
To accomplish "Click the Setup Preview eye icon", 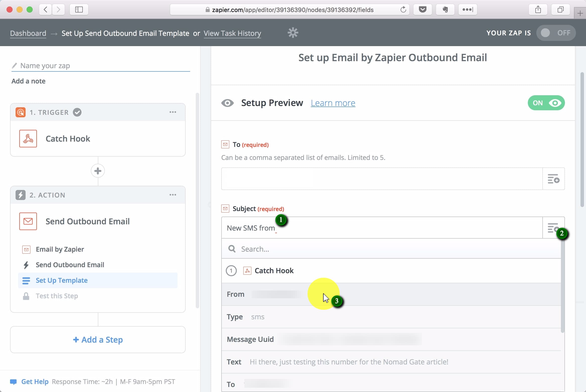I will tap(228, 103).
